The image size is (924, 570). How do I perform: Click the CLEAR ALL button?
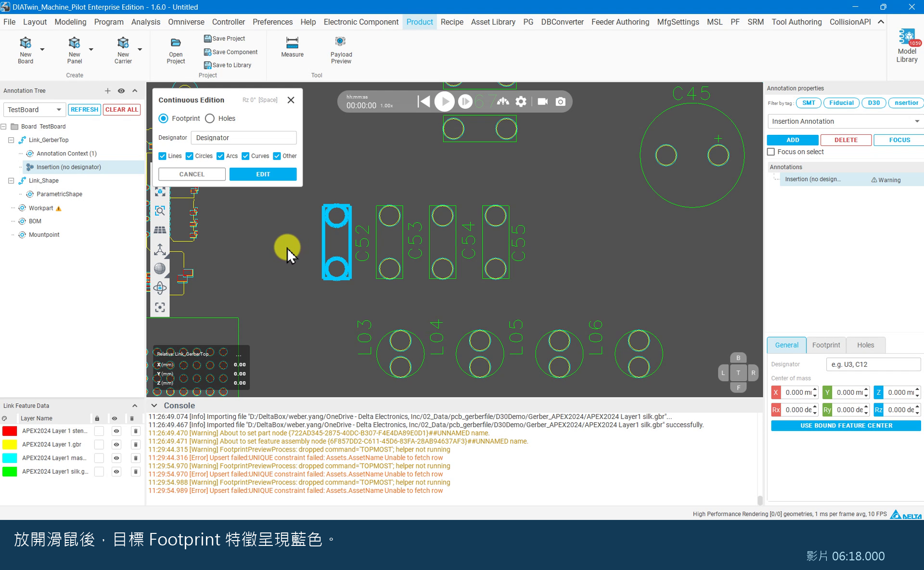pos(122,110)
